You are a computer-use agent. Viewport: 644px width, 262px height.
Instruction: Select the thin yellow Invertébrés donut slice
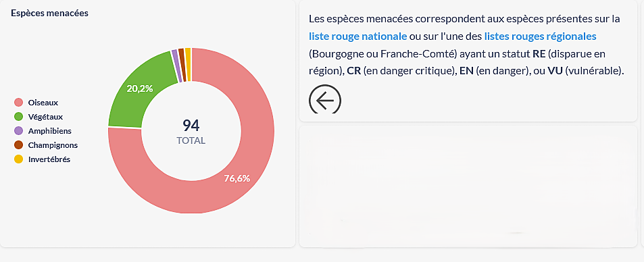[x=188, y=64]
